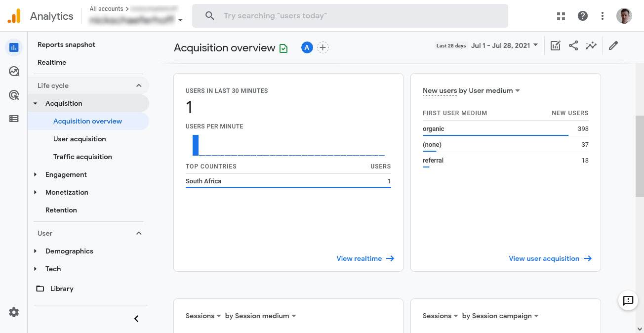Open Admin settings gear
The width and height of the screenshot is (644, 333).
pyautogui.click(x=14, y=312)
